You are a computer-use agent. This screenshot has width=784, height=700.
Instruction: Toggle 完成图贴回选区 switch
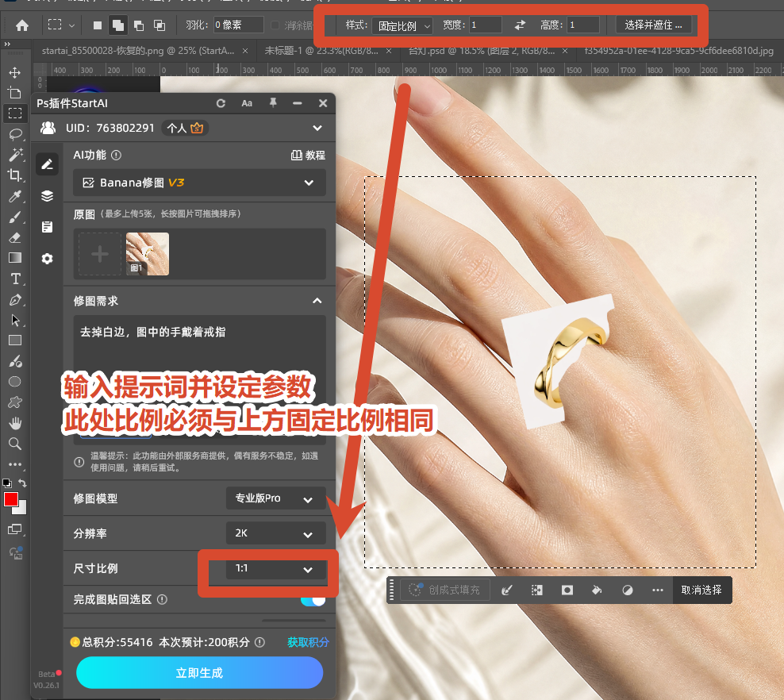pos(313,599)
